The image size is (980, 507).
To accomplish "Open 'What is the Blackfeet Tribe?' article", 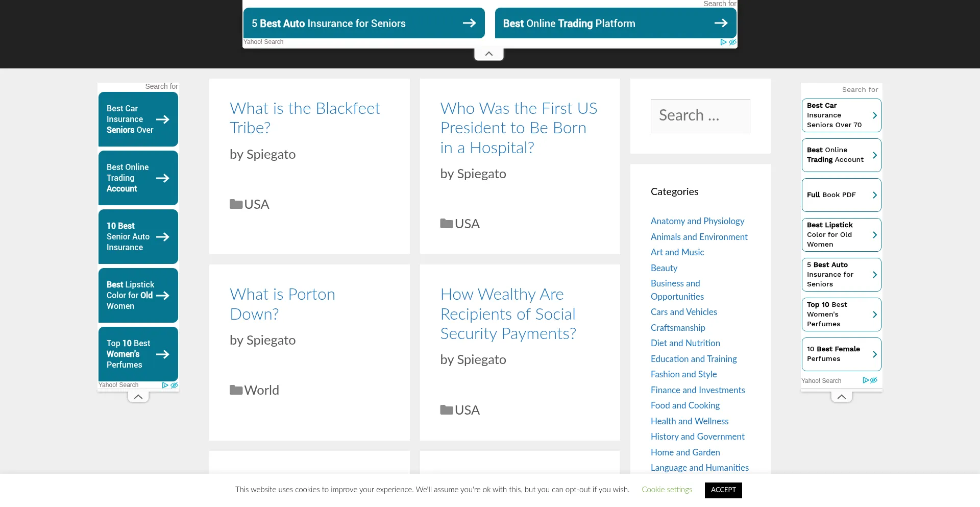I will click(305, 118).
